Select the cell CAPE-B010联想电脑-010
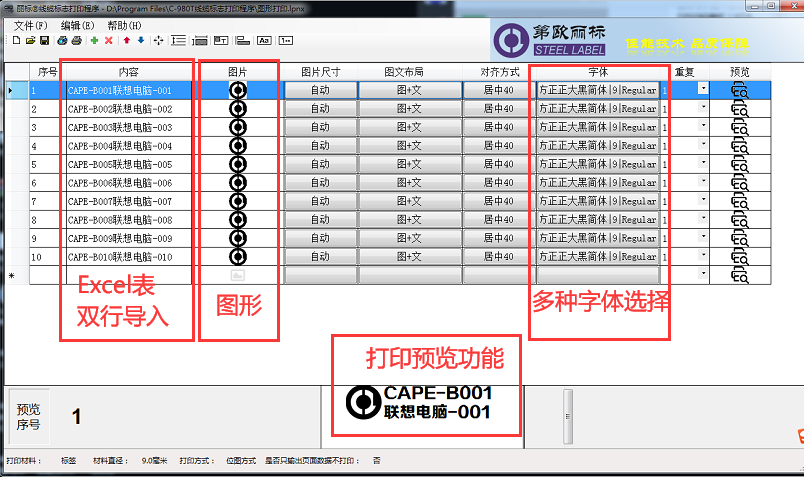The image size is (804, 477). 129,257
